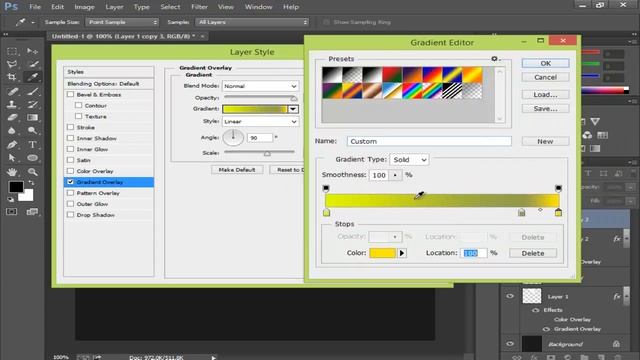This screenshot has width=640, height=360.
Task: Select the Path Selection tool
Action: point(12,158)
